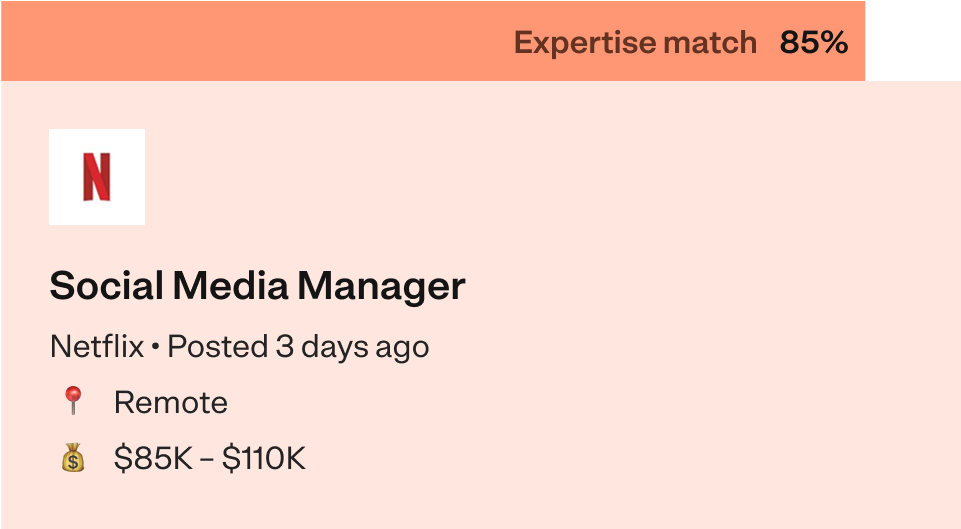Viewport: 961px width, 529px height.
Task: Click the bullet separator after Netflix
Action: (x=155, y=348)
